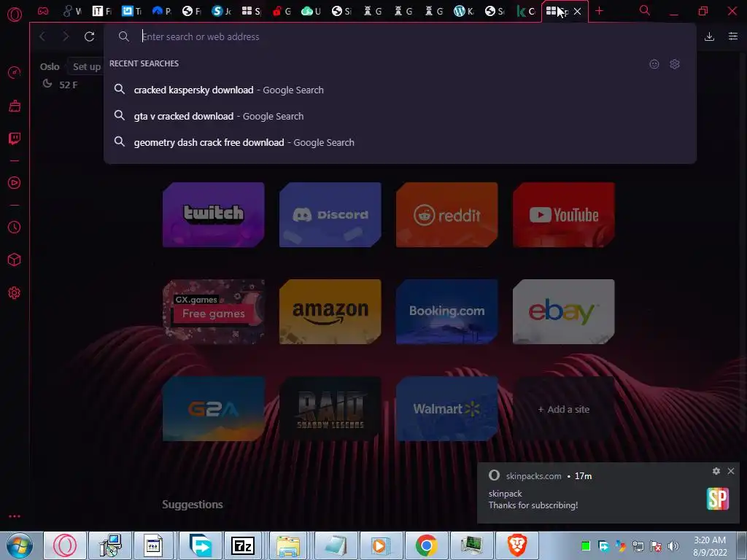The width and height of the screenshot is (747, 560).
Task: Select recent search 'geometry dash crack free download'
Action: [400, 142]
